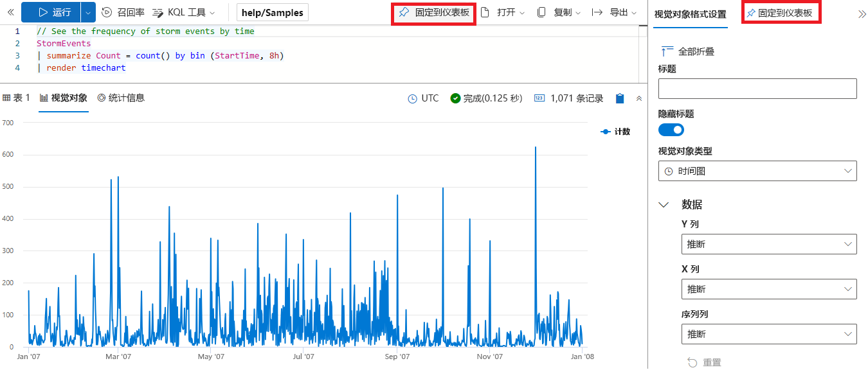Image resolution: width=868 pixels, height=370 pixels.
Task: Click the 1,071 条记录 record count
Action: [x=569, y=98]
